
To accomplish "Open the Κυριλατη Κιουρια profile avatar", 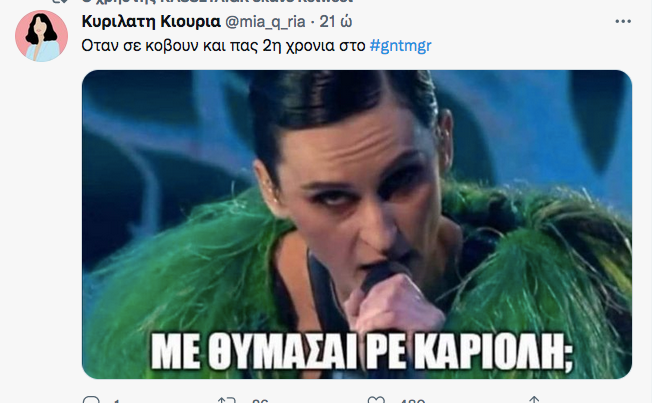I will point(42,36).
